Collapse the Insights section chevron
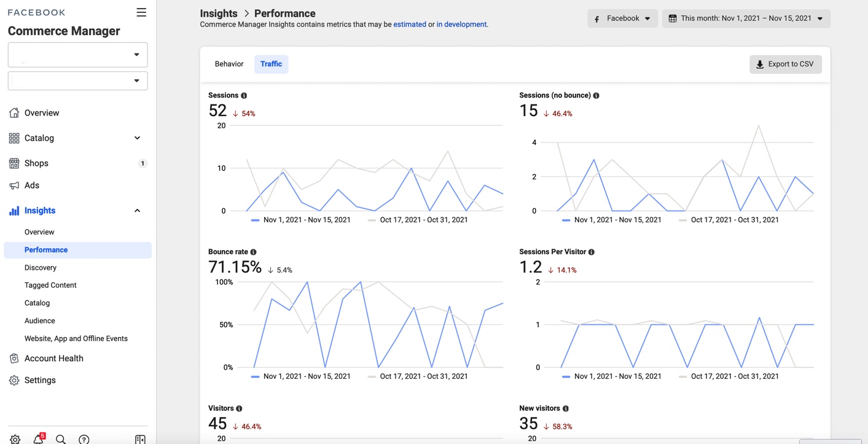 coord(137,211)
